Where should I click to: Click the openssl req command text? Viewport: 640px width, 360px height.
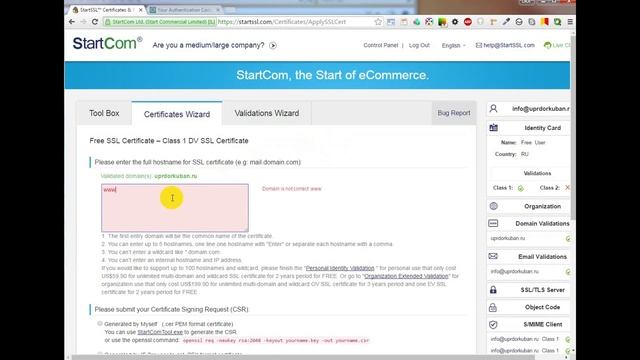(276, 340)
